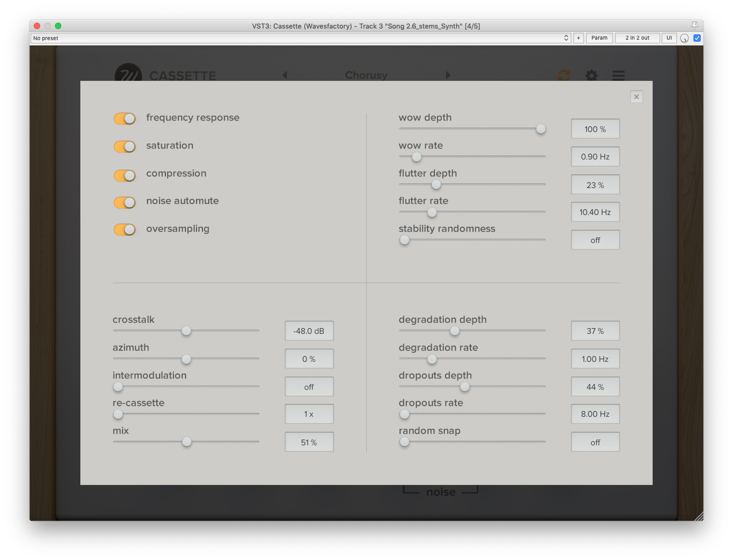The image size is (733, 560).
Task: Click the mix '51 %' value box
Action: pos(309,442)
